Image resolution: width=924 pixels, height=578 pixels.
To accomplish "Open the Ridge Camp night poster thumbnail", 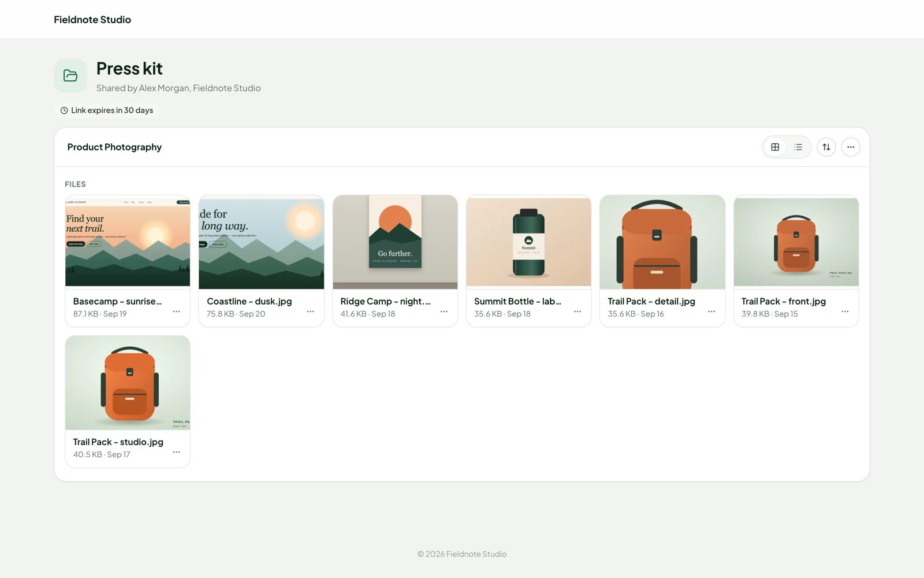I will coord(395,242).
